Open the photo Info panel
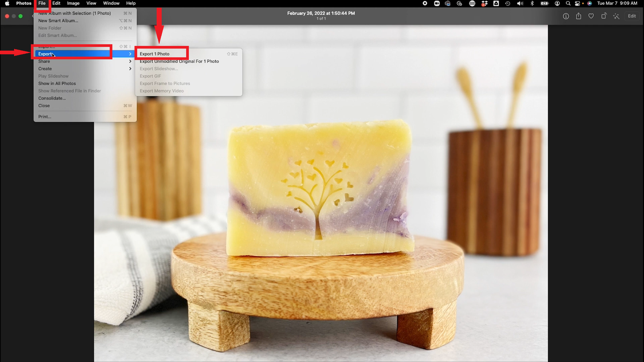The height and width of the screenshot is (362, 644). tap(566, 16)
